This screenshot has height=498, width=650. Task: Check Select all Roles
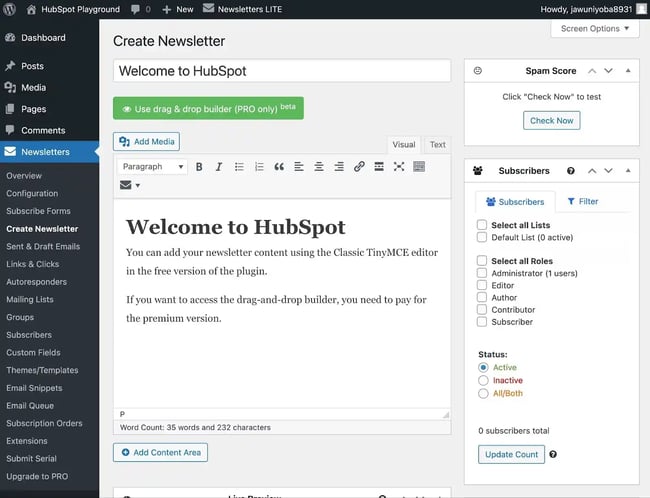[x=482, y=261]
